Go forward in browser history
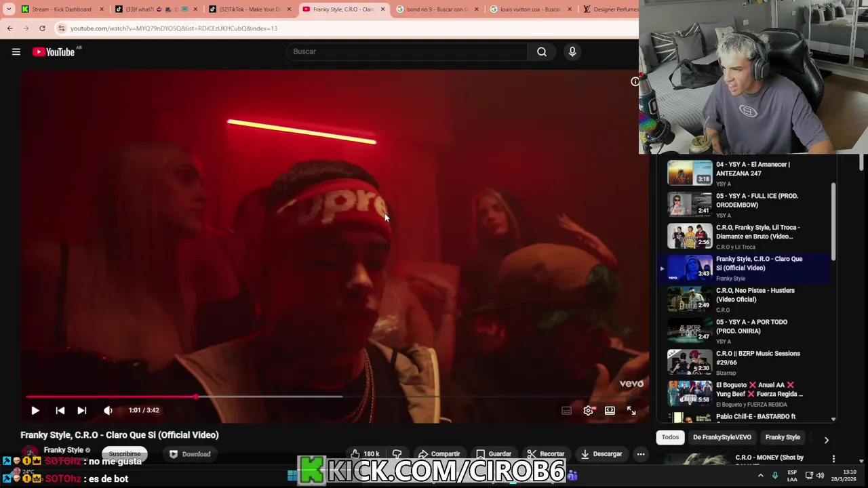The width and height of the screenshot is (868, 488). [26, 28]
